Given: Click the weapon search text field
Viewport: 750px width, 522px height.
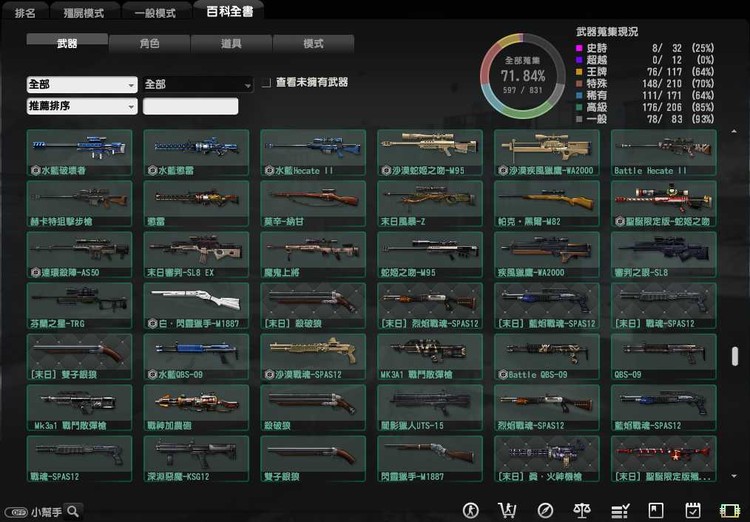Looking at the screenshot, I should pyautogui.click(x=190, y=106).
